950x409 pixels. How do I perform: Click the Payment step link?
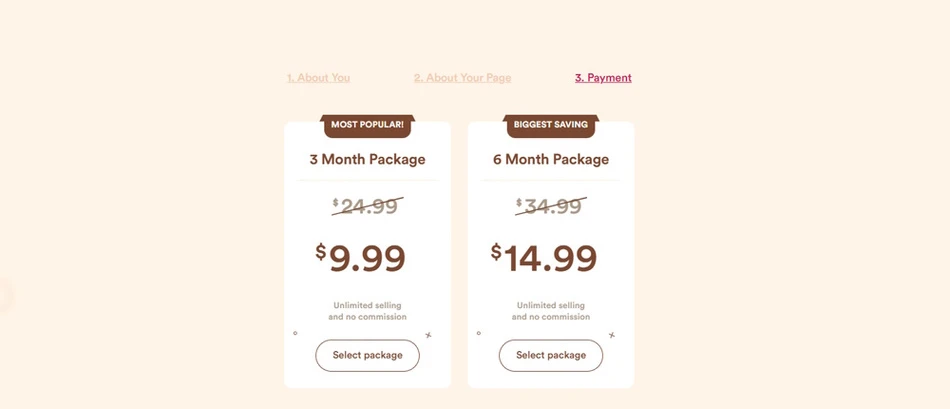pos(603,78)
